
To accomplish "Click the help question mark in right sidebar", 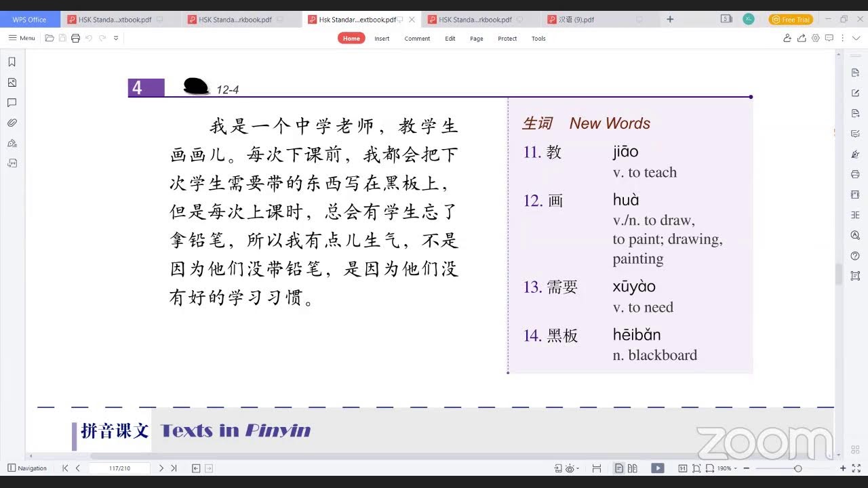I will click(855, 256).
